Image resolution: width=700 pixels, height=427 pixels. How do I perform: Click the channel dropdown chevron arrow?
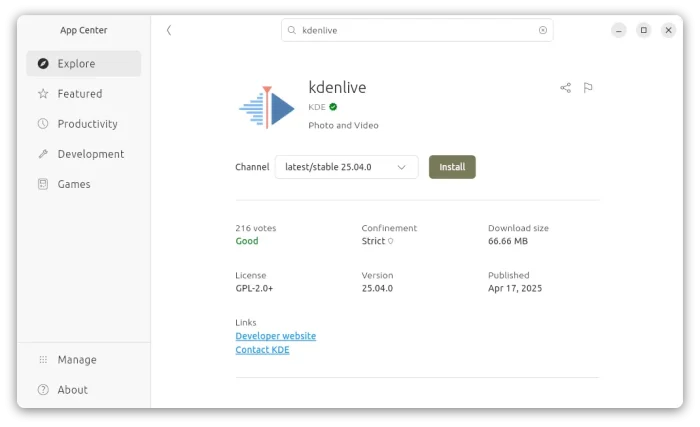[401, 167]
